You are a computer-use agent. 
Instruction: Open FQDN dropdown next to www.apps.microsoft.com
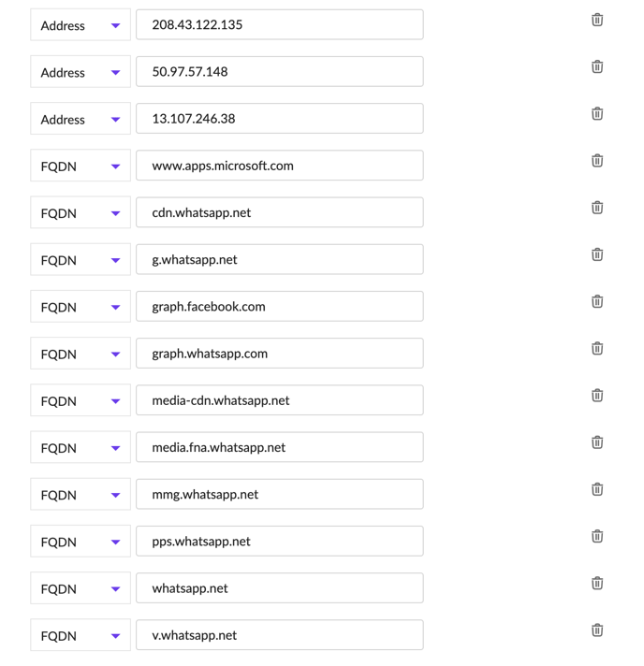(x=80, y=166)
